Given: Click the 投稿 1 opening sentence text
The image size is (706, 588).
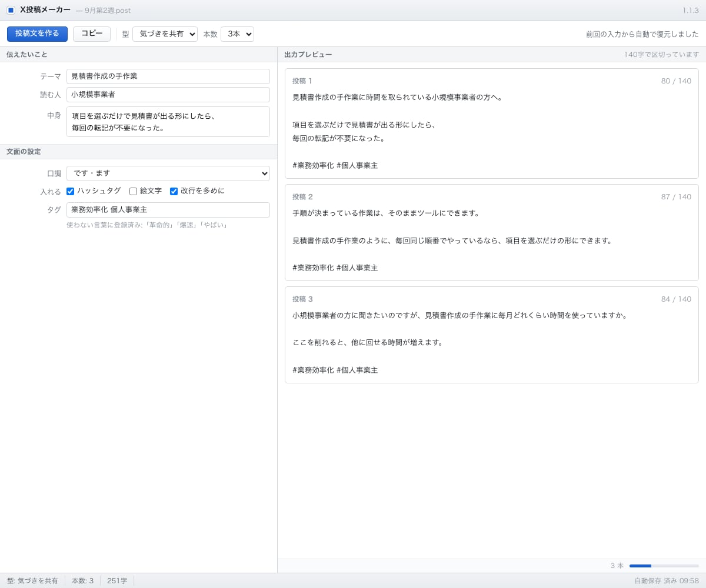Looking at the screenshot, I should [x=398, y=98].
